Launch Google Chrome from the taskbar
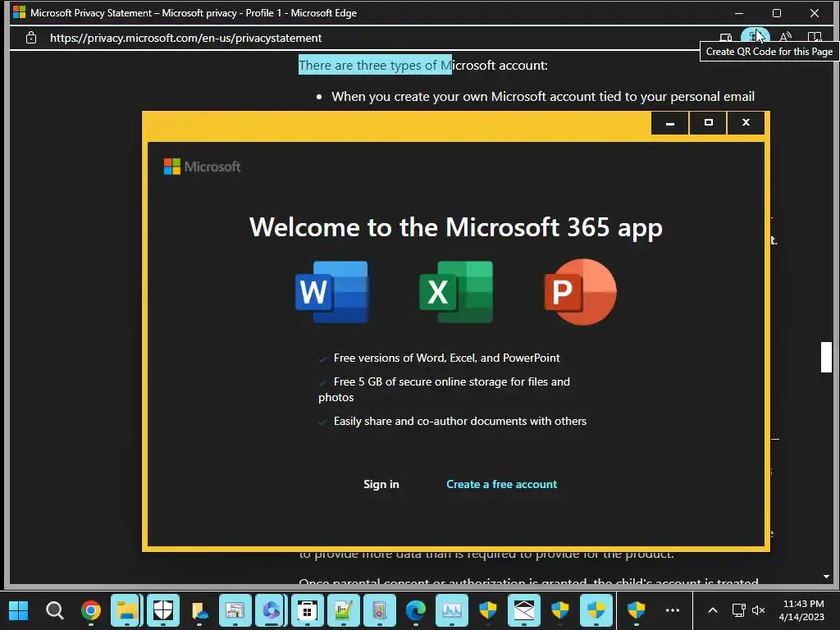 coord(91,610)
